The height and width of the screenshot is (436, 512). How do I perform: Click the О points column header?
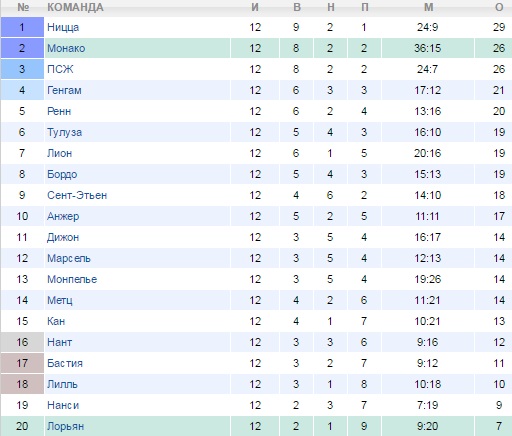499,7
